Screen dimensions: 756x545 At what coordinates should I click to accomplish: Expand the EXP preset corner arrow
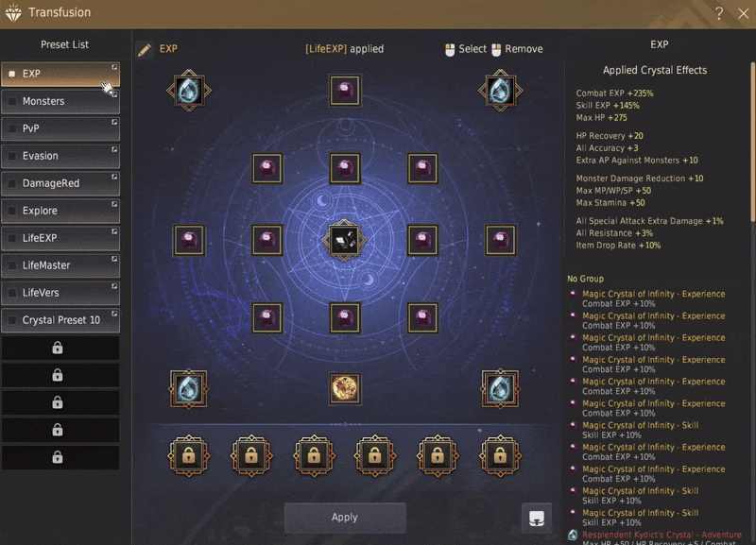click(114, 67)
